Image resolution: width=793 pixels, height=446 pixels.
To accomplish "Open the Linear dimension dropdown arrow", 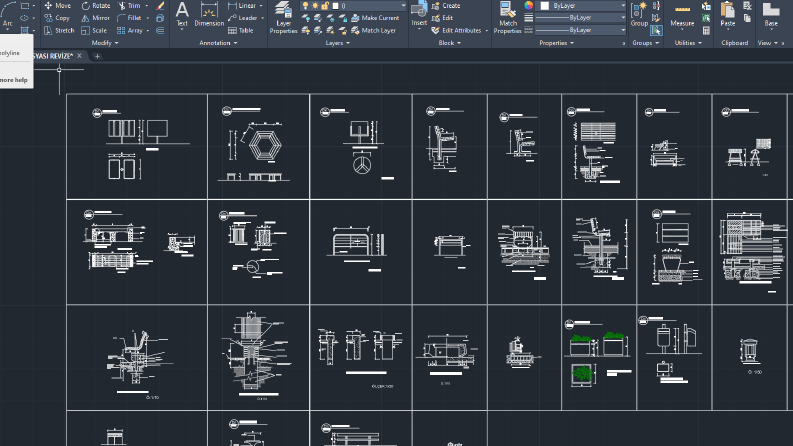I will [261, 6].
